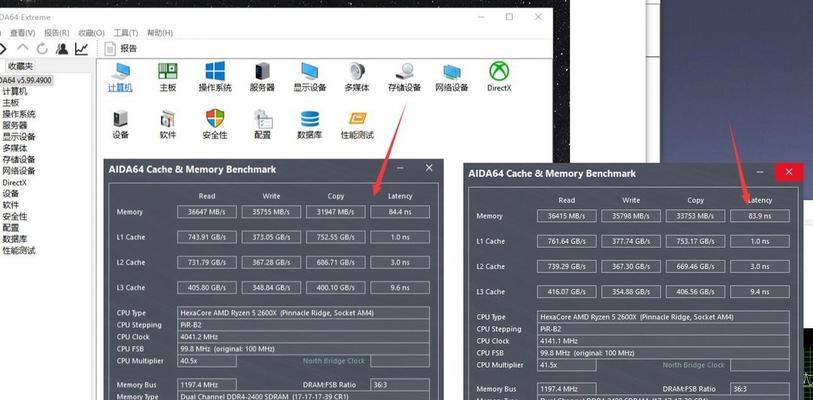Viewport: 813px width, 400px height.
Task: Click Memory Read 36647 MB/s in left benchmark
Action: click(x=207, y=212)
